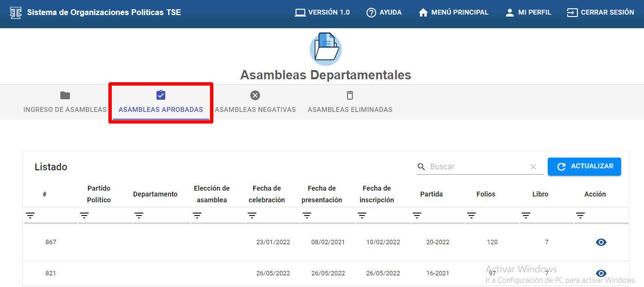644x287 pixels.
Task: Click the Versión 1.0 header item
Action: click(322, 13)
